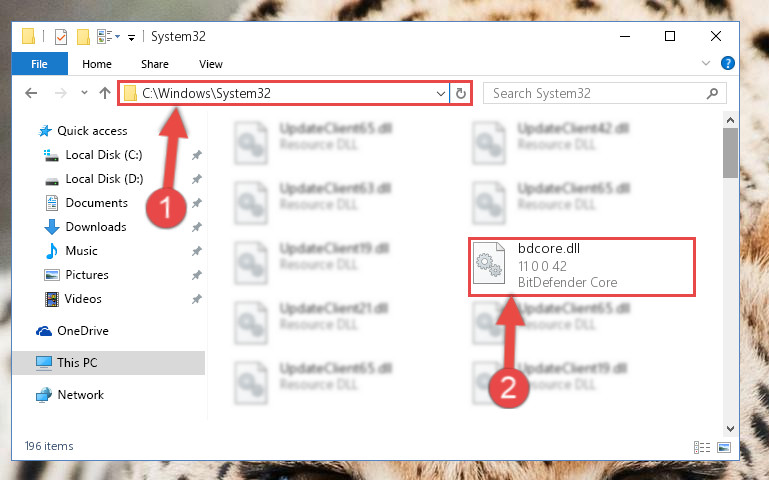The height and width of the screenshot is (480, 769).
Task: Go up one folder level
Action: (104, 93)
